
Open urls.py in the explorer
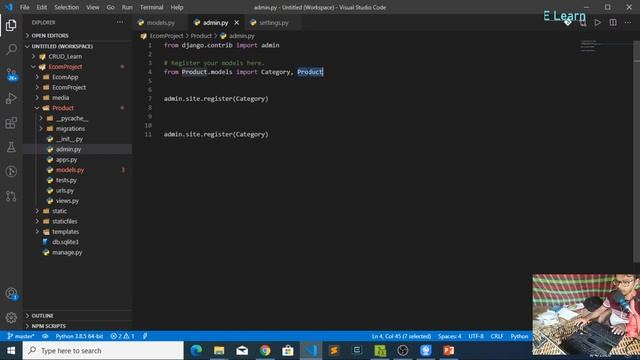(64, 190)
